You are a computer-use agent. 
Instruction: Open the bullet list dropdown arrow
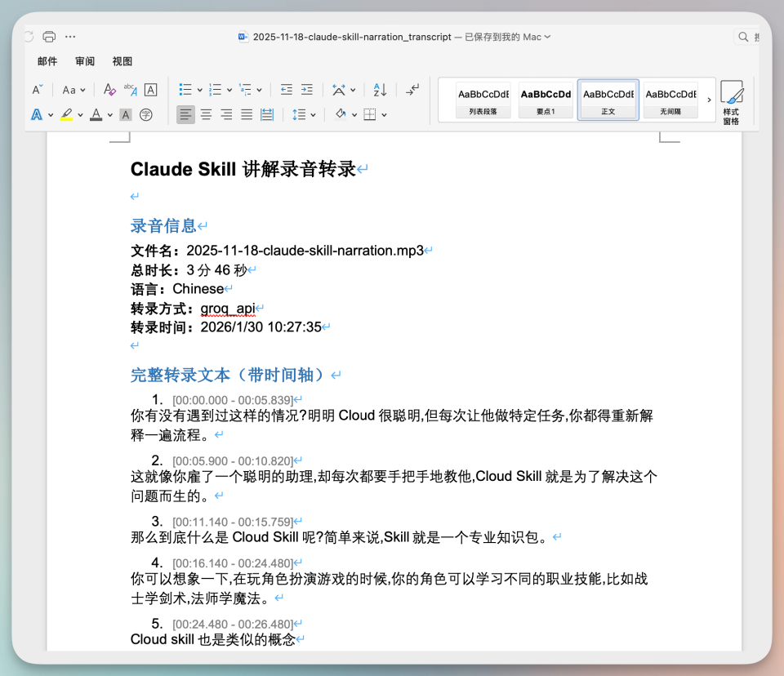pos(199,90)
